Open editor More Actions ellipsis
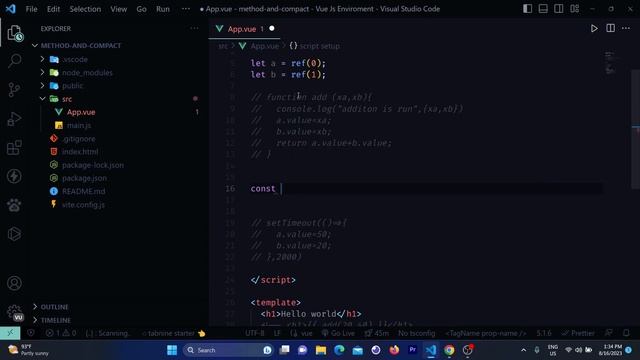This screenshot has width=640, height=360. [x=626, y=28]
